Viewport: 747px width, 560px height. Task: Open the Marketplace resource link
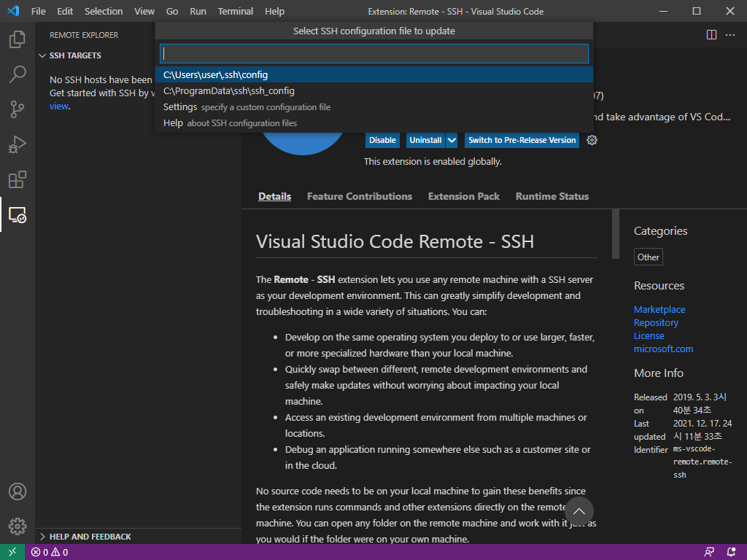659,309
